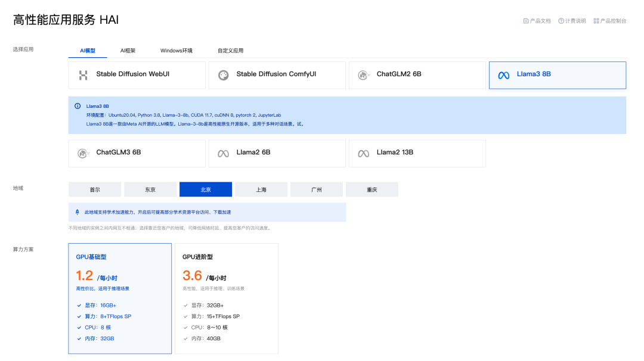
Task: Click the Stable Diffusion ComfyUI icon
Action: click(223, 75)
